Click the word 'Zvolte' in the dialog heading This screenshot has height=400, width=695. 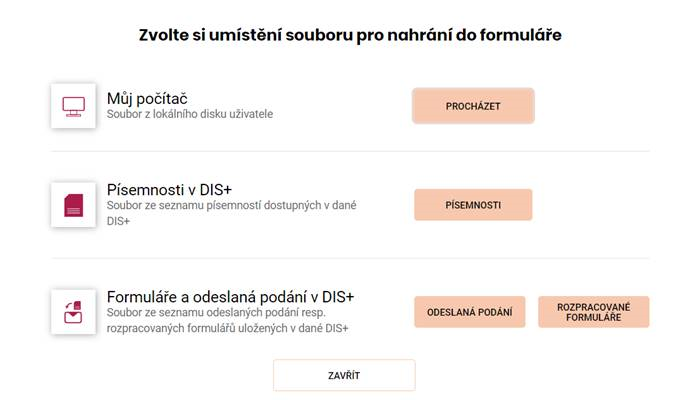point(164,35)
